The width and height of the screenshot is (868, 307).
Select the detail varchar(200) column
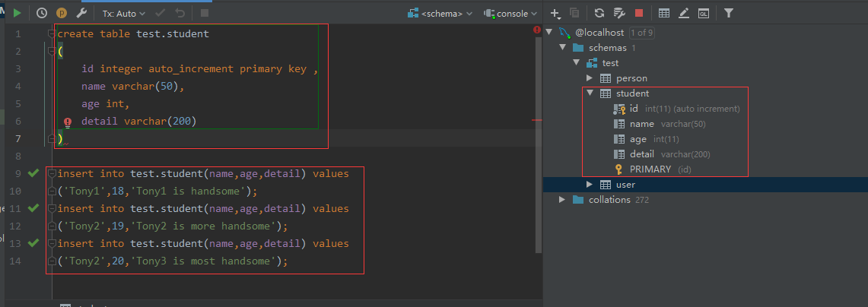point(662,153)
